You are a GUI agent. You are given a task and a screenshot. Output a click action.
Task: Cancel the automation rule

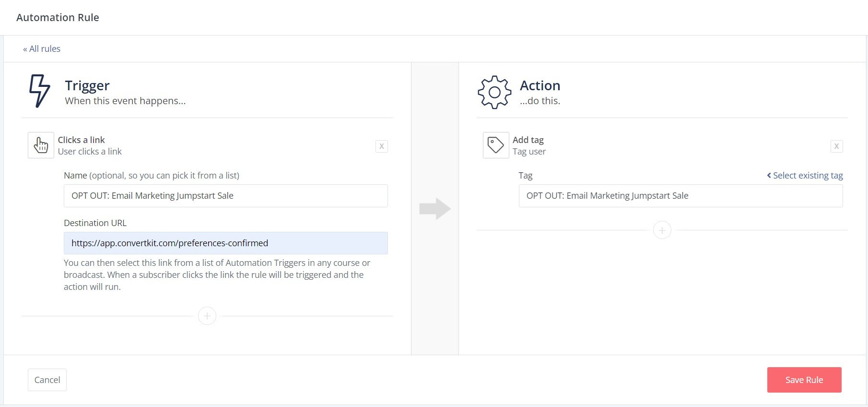47,380
